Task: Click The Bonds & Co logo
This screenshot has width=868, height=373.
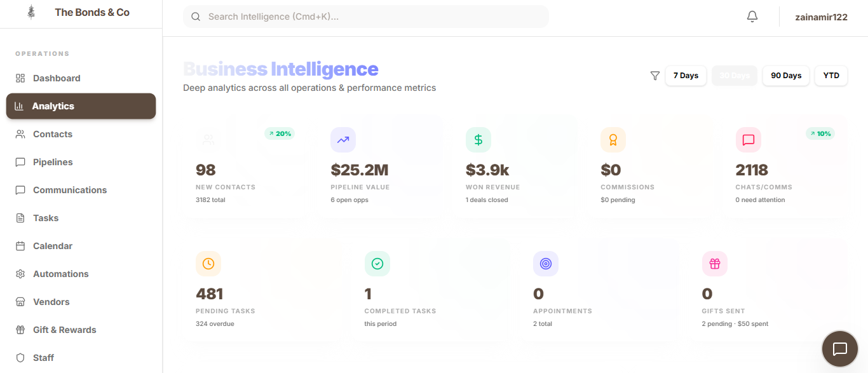Action: pyautogui.click(x=31, y=13)
